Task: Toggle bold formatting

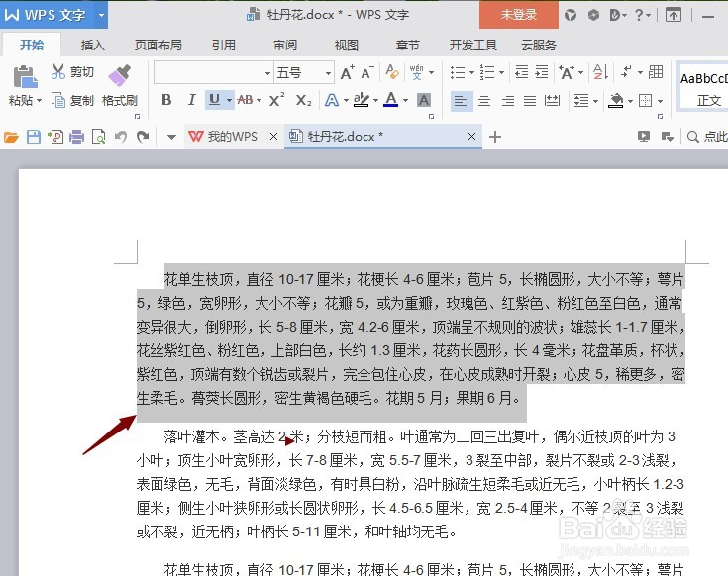Action: (x=166, y=100)
